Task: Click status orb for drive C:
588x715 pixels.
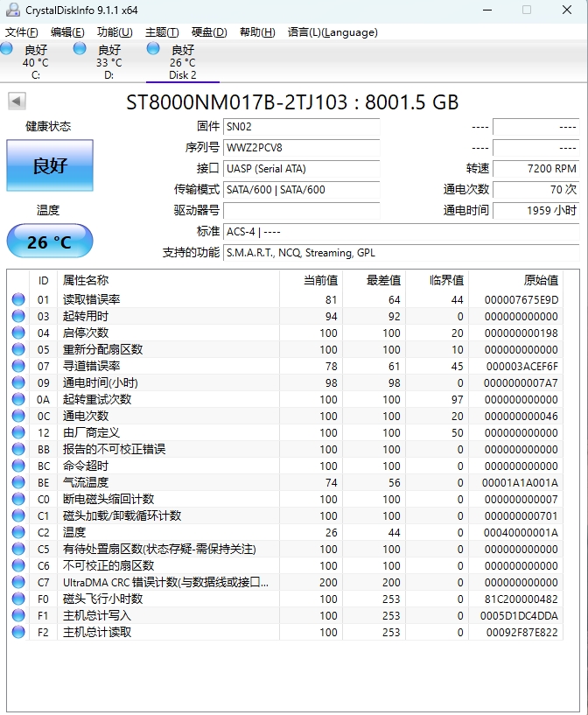Action: click(x=6, y=49)
